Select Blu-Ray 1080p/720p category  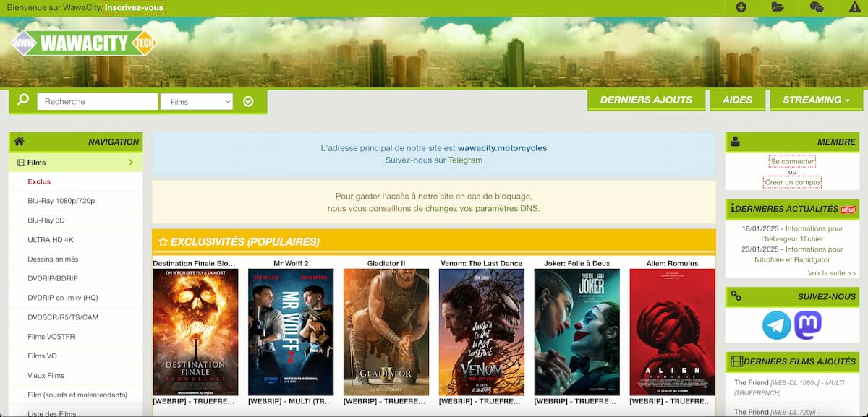(61, 201)
